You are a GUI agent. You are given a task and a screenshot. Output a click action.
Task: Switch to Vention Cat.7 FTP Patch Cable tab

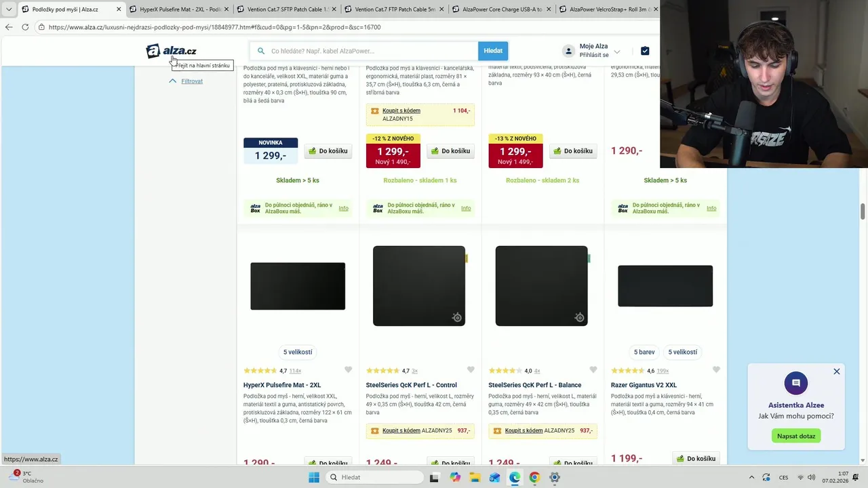395,9
